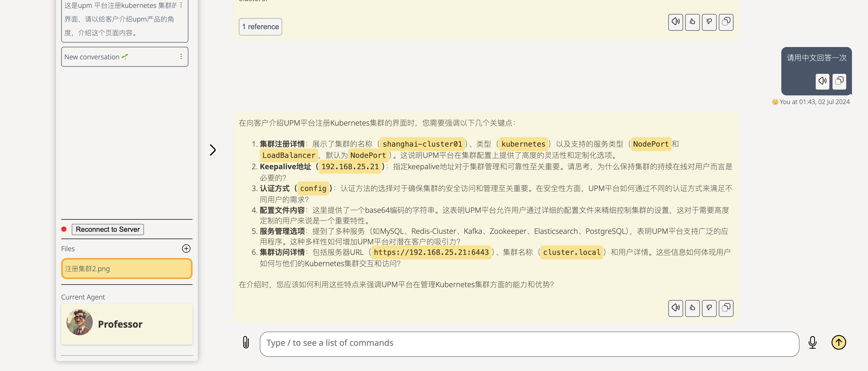Give thumbs down to the Chinese response
The height and width of the screenshot is (371, 868).
[x=709, y=308]
